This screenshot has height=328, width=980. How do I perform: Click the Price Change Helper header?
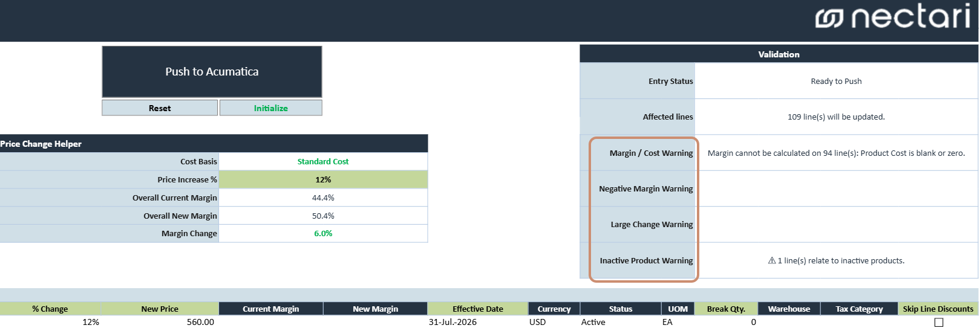214,144
